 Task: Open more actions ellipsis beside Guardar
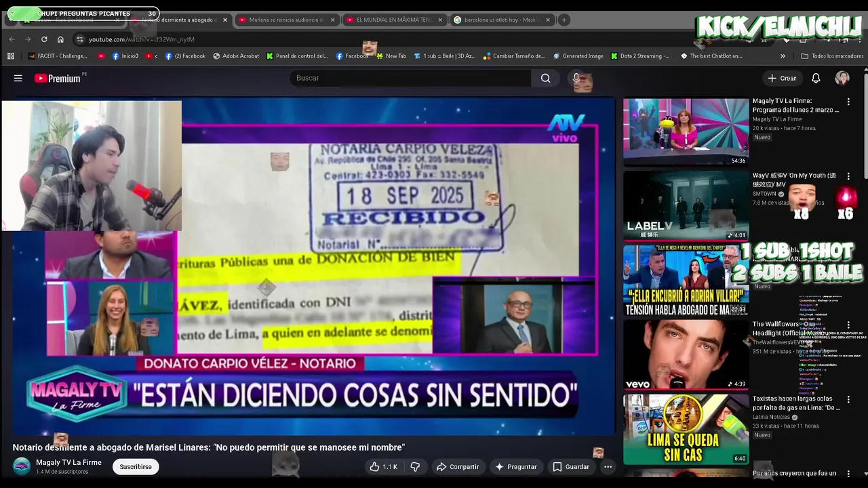click(608, 466)
